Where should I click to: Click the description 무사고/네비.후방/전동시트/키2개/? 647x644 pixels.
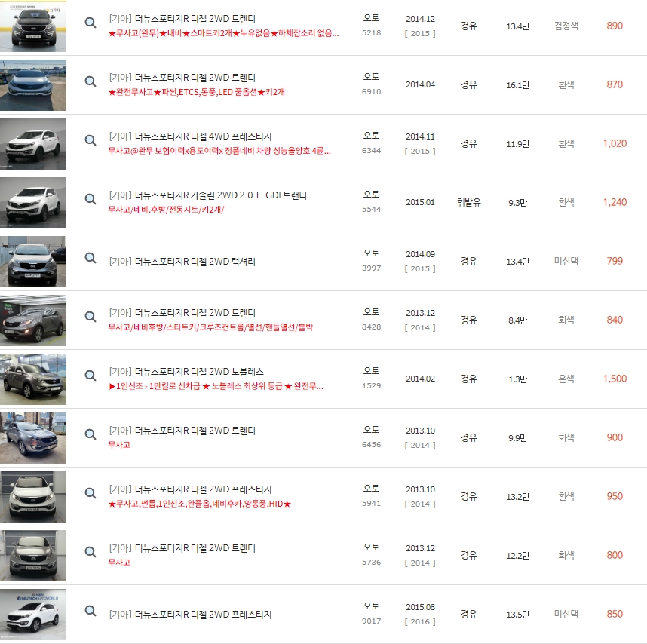pyautogui.click(x=166, y=210)
